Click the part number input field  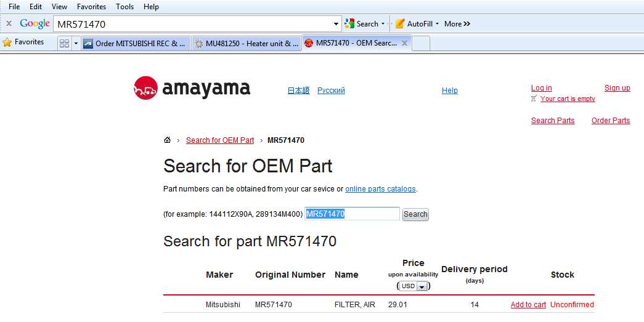coord(352,214)
